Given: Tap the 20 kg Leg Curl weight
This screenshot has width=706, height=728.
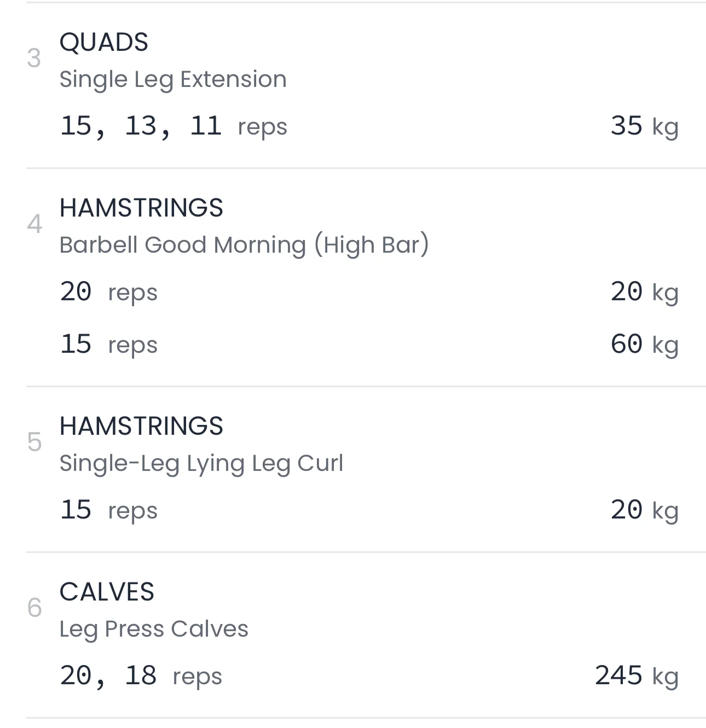Looking at the screenshot, I should (x=644, y=510).
